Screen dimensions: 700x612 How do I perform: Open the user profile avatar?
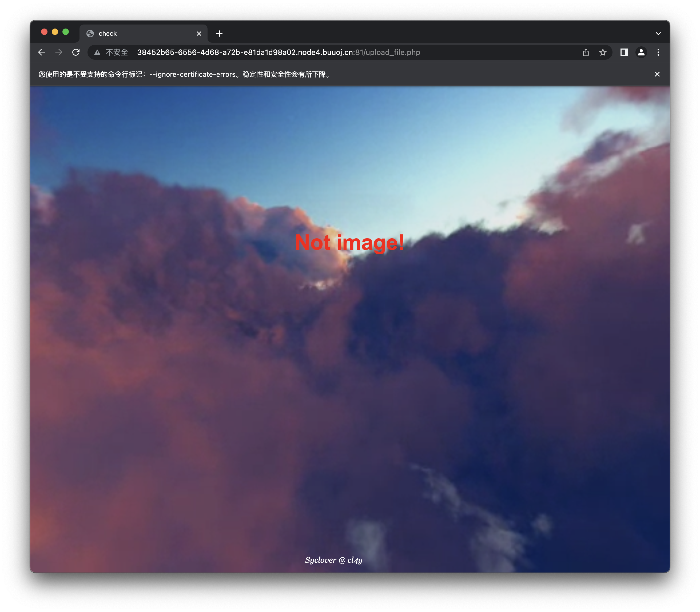point(641,52)
